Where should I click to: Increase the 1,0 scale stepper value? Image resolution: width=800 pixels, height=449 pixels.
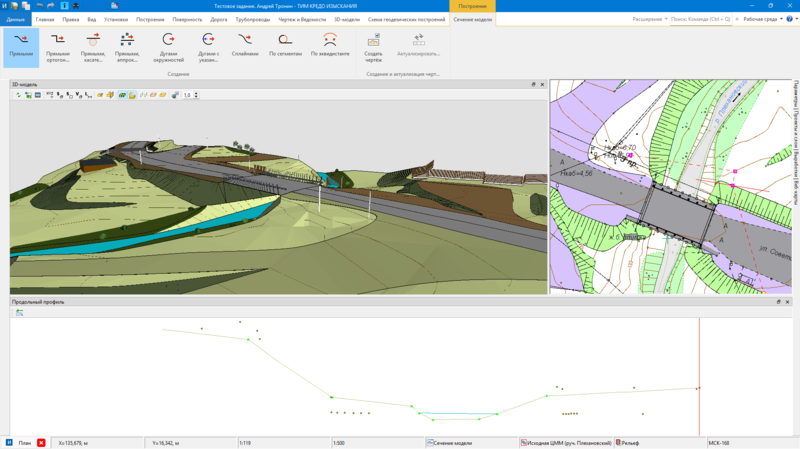(196, 93)
